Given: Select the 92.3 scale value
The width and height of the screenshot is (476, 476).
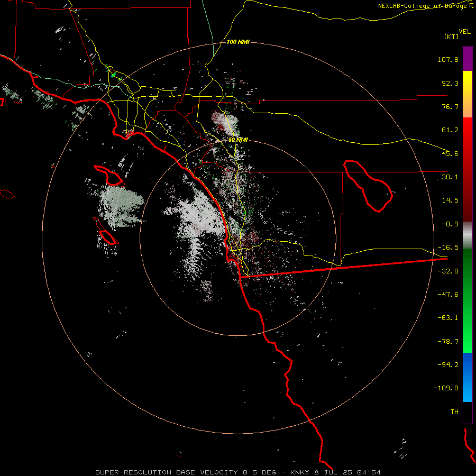Looking at the screenshot, I should 450,83.
